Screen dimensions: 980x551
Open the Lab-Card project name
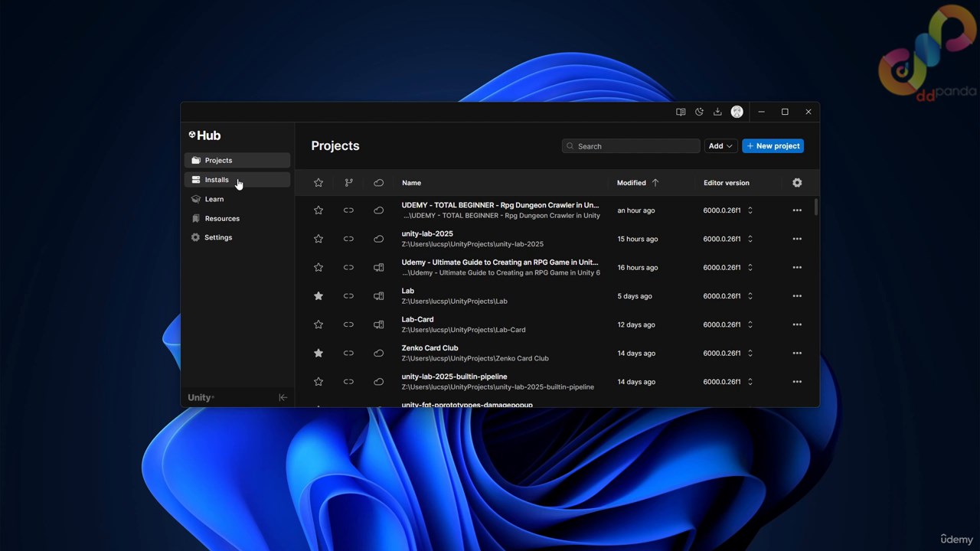417,319
